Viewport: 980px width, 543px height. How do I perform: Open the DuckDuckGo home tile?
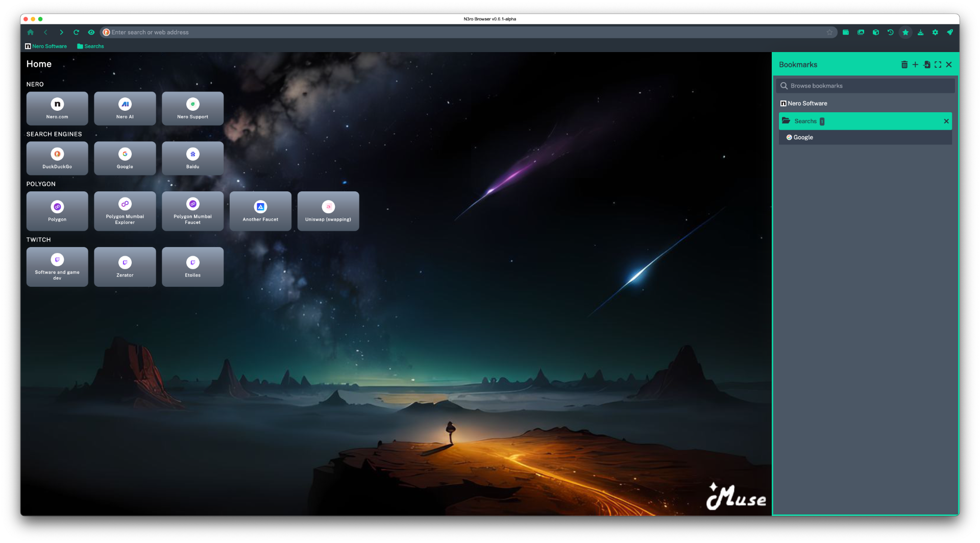pos(57,158)
